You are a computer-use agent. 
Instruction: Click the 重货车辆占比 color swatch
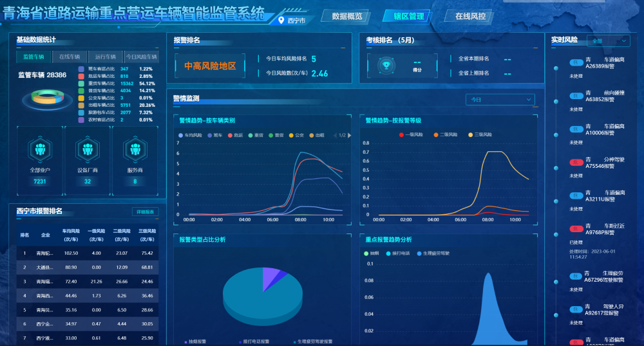point(81,83)
